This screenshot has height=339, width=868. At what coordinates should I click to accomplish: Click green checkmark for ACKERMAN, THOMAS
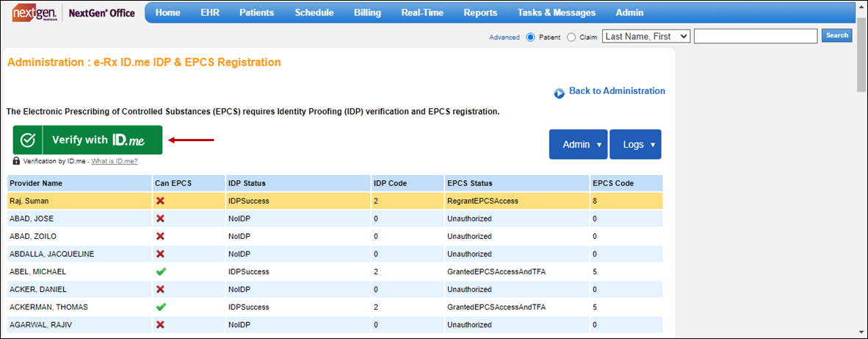[160, 307]
